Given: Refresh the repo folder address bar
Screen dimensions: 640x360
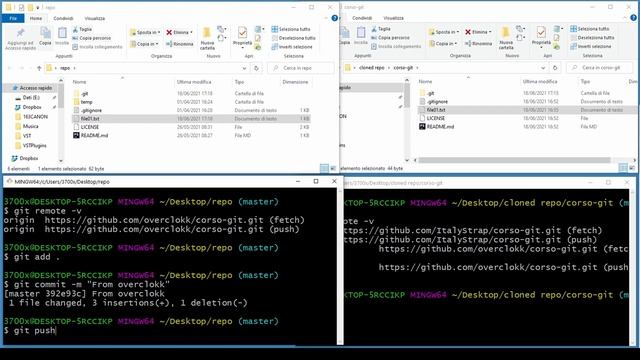Looking at the screenshot, I should click(x=256, y=68).
